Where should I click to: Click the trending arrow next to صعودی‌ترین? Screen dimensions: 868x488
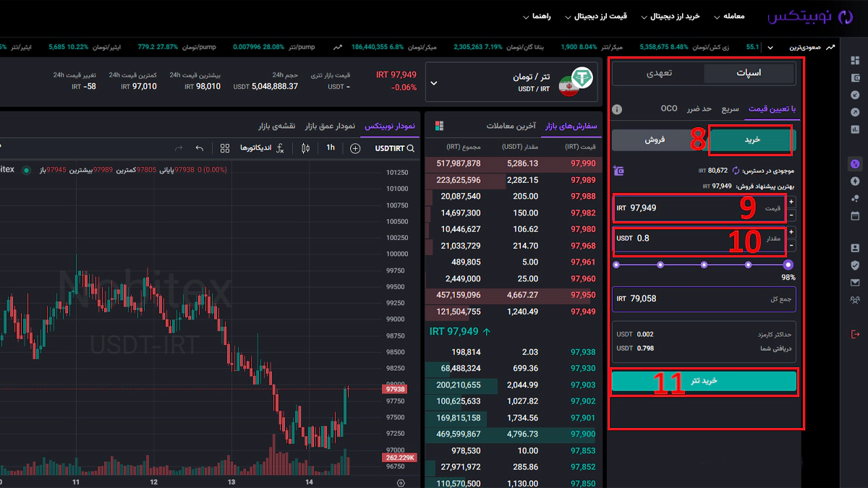[x=830, y=47]
